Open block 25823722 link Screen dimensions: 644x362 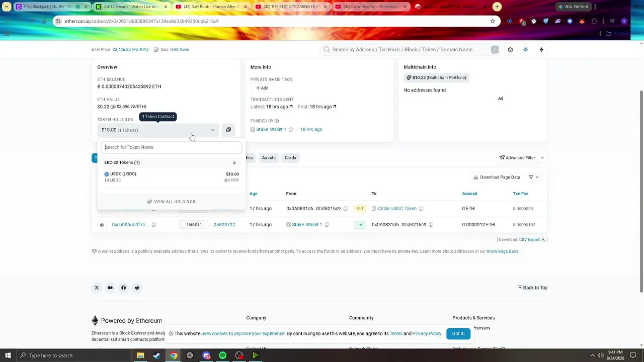click(x=224, y=225)
